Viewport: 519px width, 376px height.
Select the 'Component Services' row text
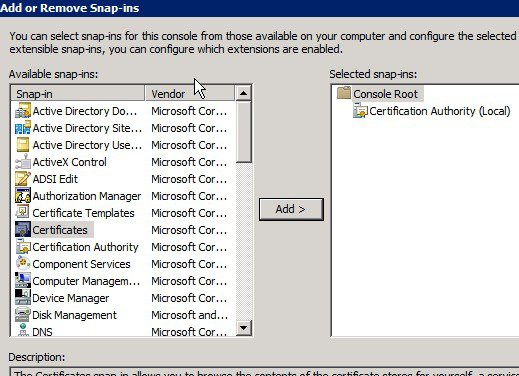(81, 264)
